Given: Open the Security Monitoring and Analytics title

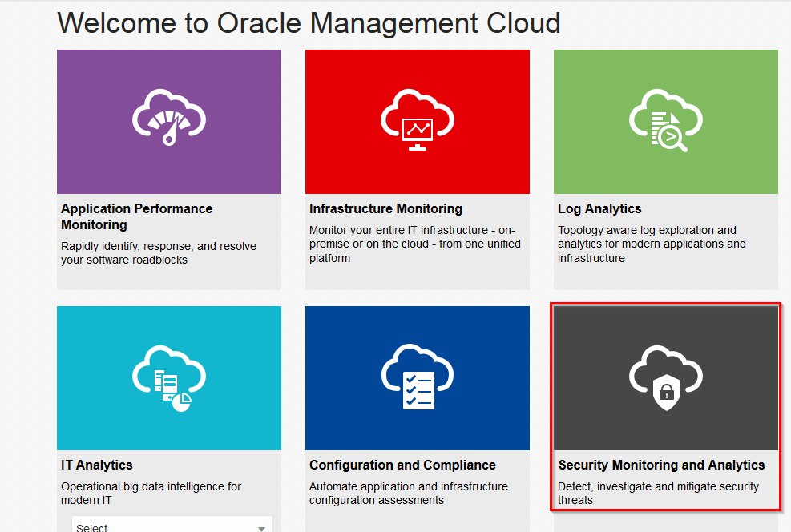Looking at the screenshot, I should pos(661,465).
